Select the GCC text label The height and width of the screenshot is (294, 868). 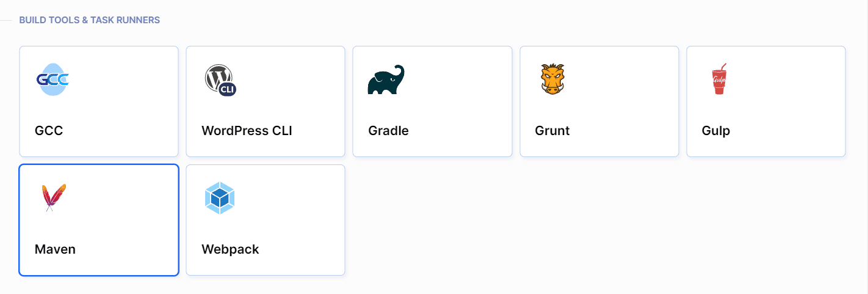tap(49, 131)
